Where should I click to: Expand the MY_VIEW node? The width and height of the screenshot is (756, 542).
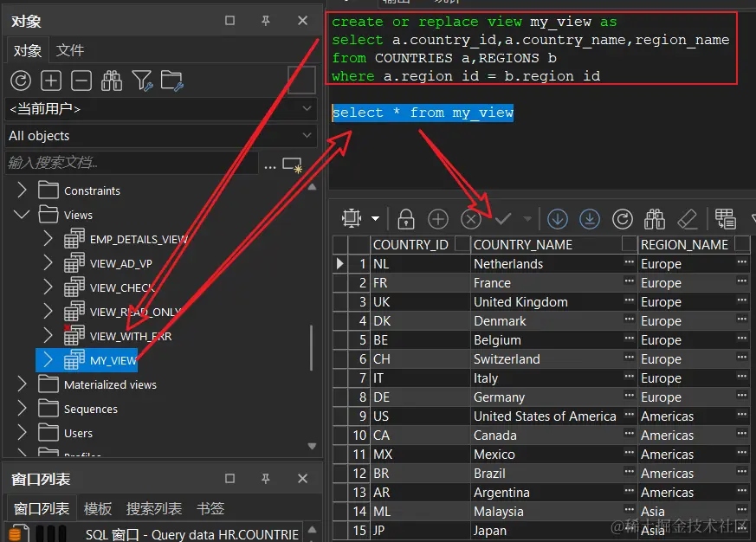tap(48, 359)
